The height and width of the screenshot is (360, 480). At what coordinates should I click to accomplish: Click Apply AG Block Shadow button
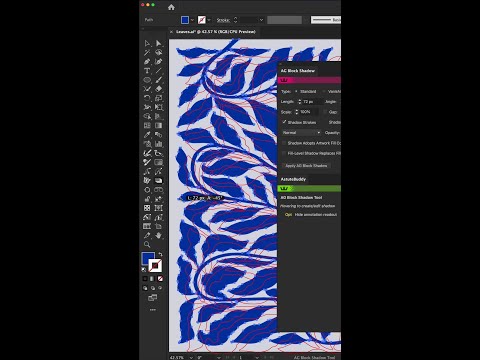(306, 166)
